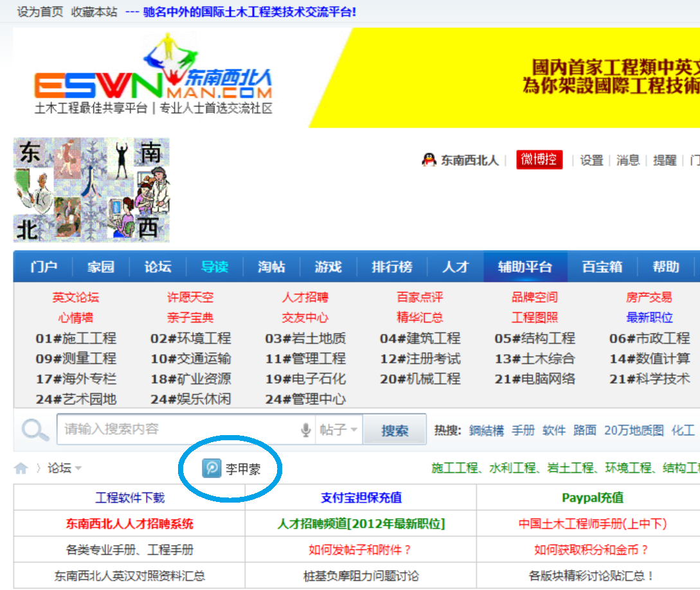The height and width of the screenshot is (590, 700).
Task: Click the red 微博控 button
Action: coord(539,159)
